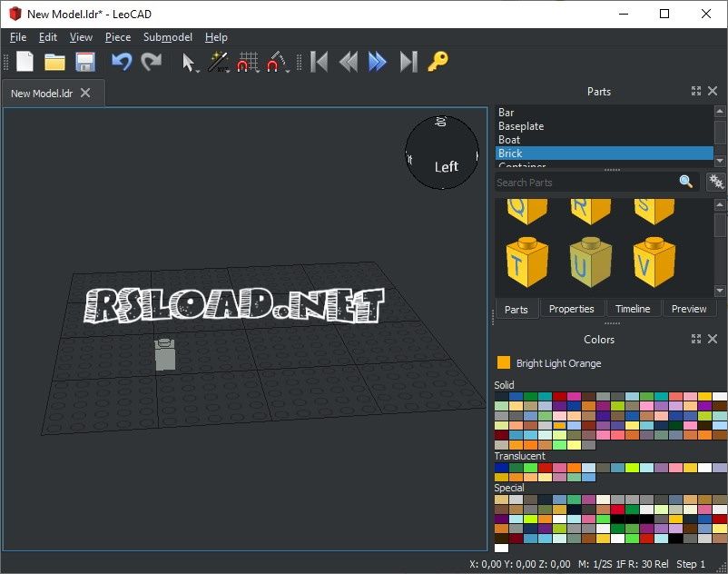Toggle the snap angle magnet tool

tap(277, 62)
